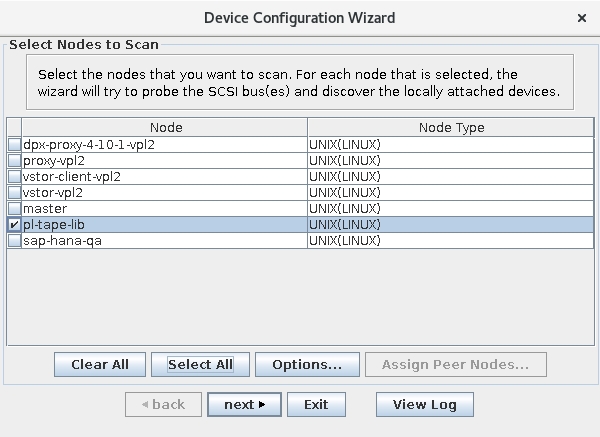The width and height of the screenshot is (600, 437).
Task: Click the proxy-vpl2 node name cell
Action: 52,161
